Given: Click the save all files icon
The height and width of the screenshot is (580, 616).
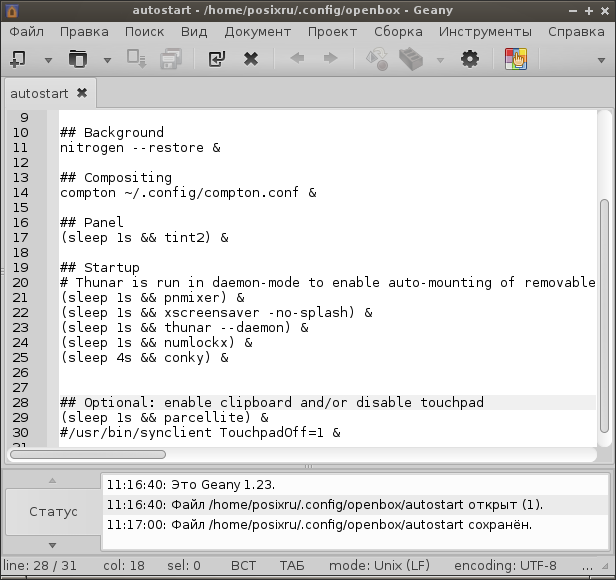Looking at the screenshot, I should pyautogui.click(x=171, y=59).
